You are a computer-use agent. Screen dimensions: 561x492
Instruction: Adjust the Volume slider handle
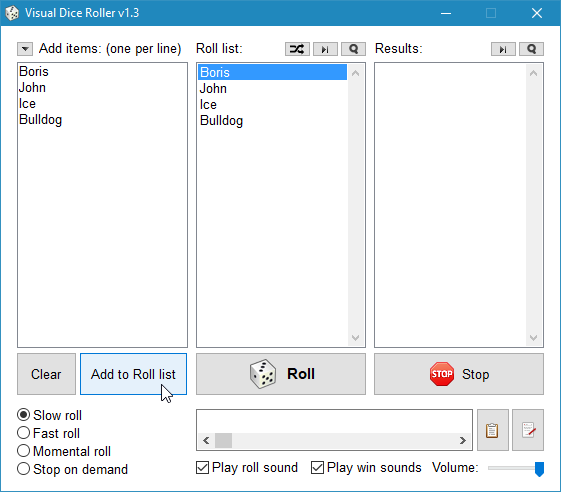click(539, 469)
